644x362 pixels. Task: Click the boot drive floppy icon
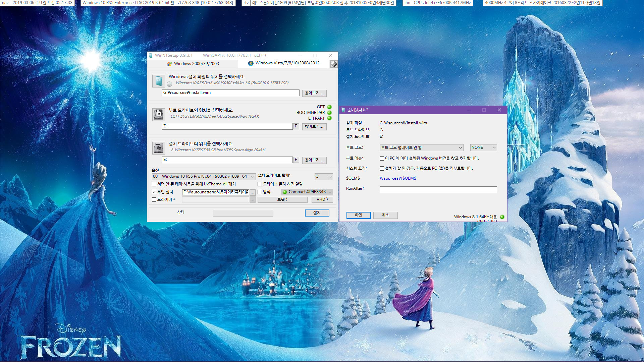158,114
